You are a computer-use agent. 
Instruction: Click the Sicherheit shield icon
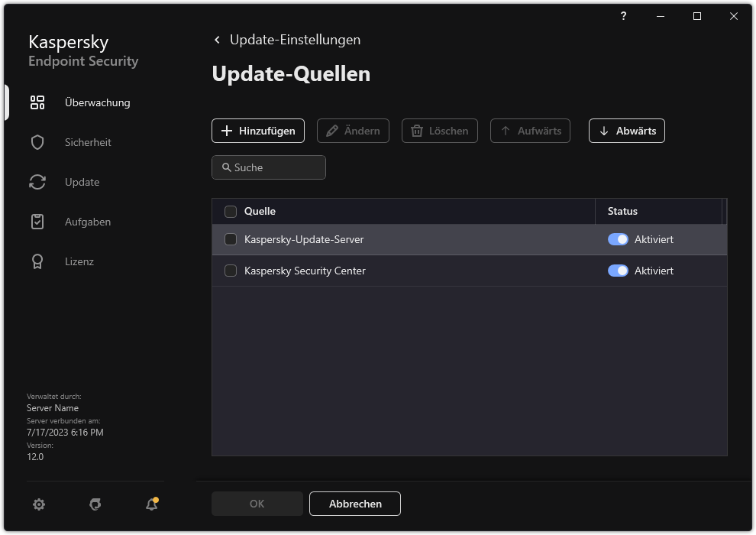[37, 142]
